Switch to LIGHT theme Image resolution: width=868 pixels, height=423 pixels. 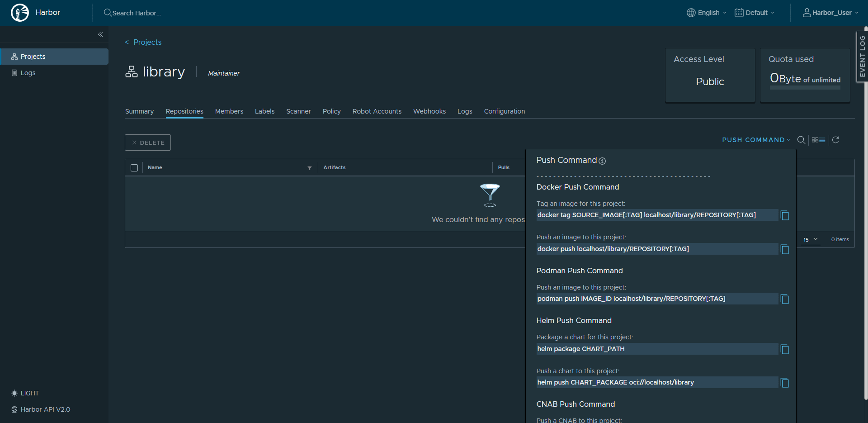pos(25,393)
